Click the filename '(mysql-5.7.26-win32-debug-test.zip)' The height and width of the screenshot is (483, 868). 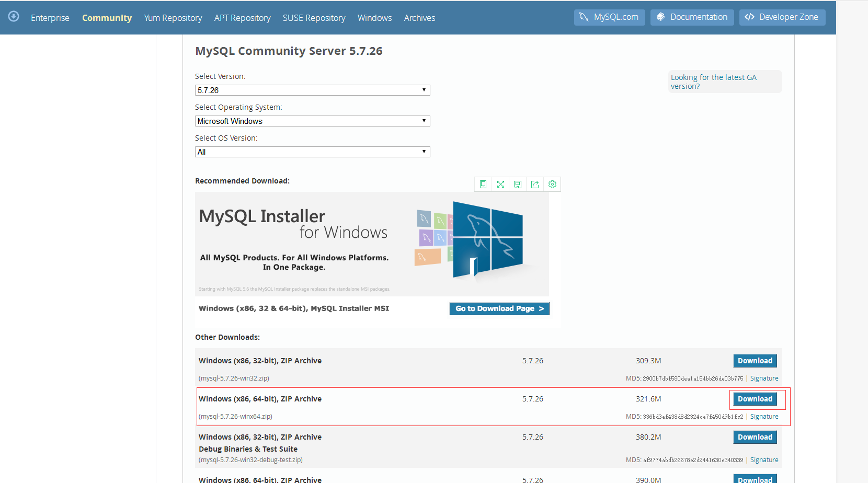pos(250,460)
